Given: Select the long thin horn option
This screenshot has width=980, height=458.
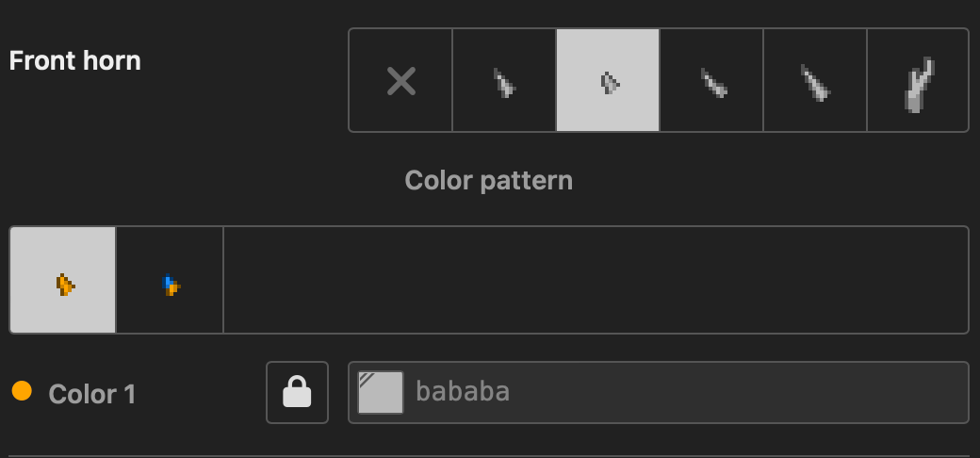Looking at the screenshot, I should pos(815,80).
